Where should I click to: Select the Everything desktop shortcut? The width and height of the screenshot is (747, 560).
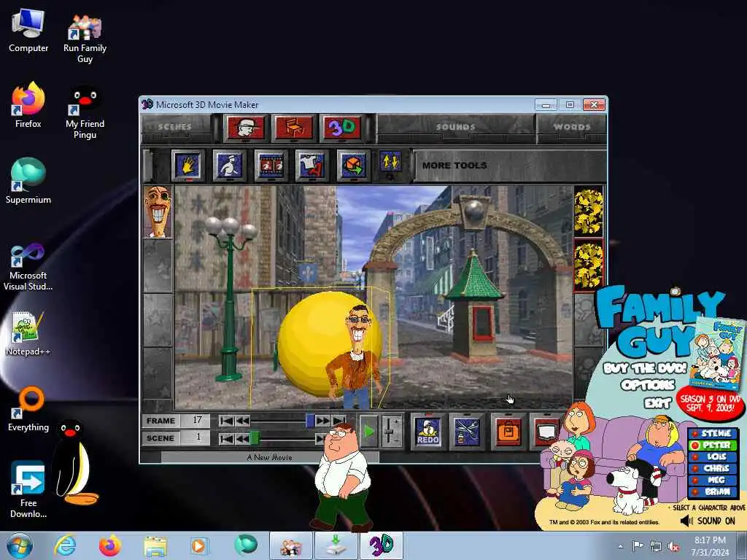(x=28, y=408)
